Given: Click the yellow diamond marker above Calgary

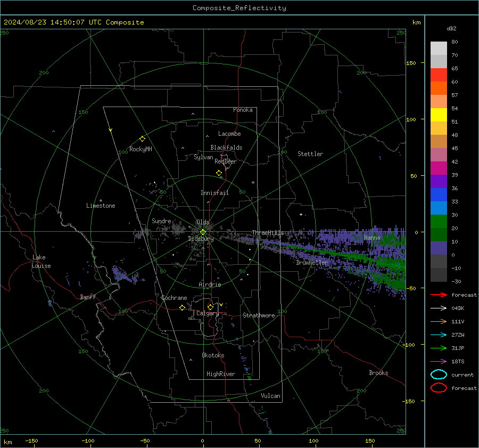Looking at the screenshot, I should pos(210,307).
